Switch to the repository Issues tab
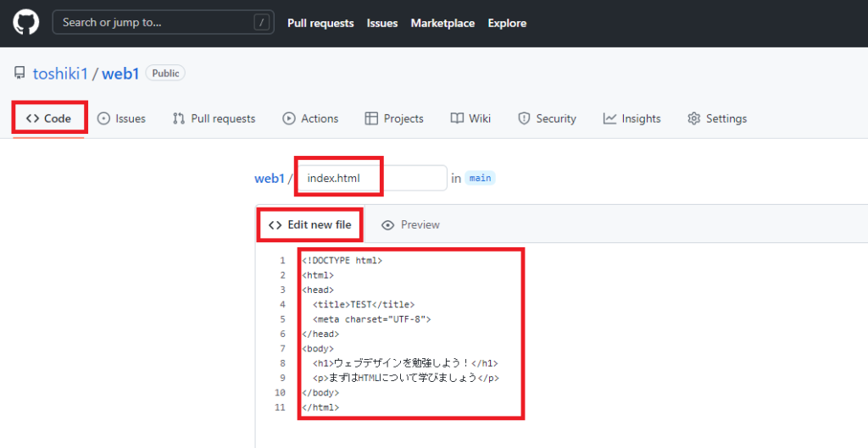Screen dimensions: 868x448 pyautogui.click(x=121, y=119)
